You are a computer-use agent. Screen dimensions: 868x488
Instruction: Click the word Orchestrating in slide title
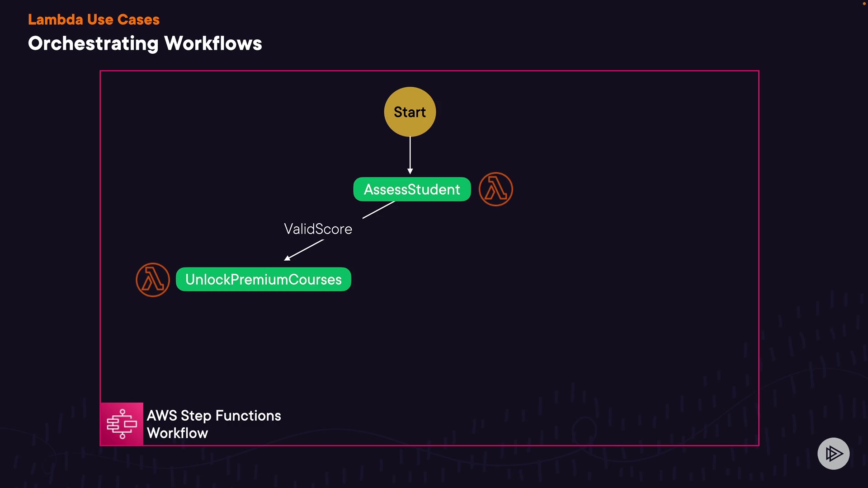pos(93,44)
